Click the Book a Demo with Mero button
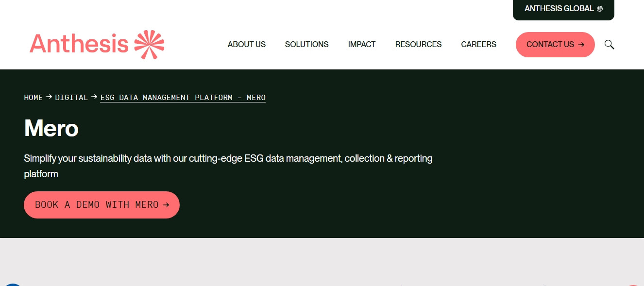This screenshot has height=286, width=644. tap(102, 204)
